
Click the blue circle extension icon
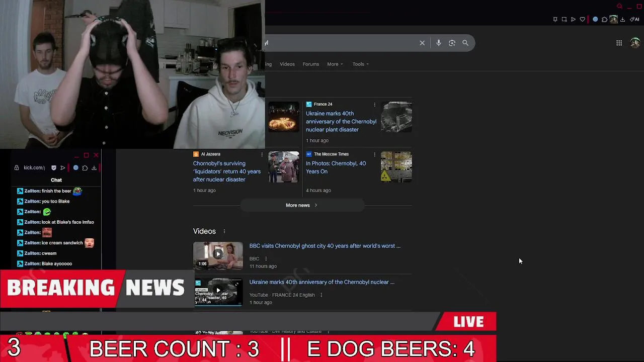point(595,20)
